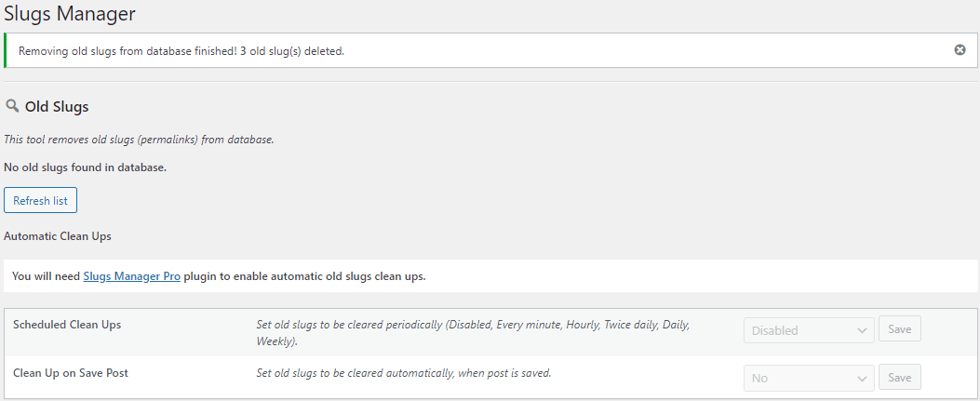Click the 'when post is saved' description text
This screenshot has width=980, height=401.
pyautogui.click(x=503, y=373)
